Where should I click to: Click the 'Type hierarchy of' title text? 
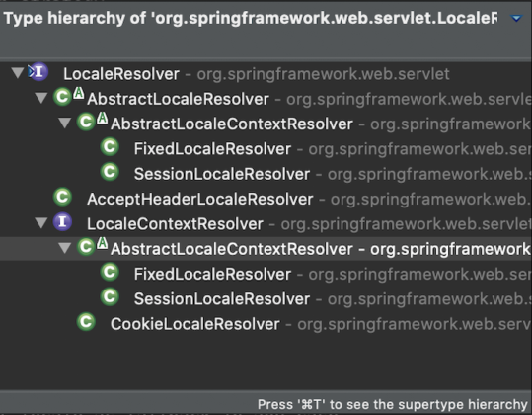[x=251, y=18]
